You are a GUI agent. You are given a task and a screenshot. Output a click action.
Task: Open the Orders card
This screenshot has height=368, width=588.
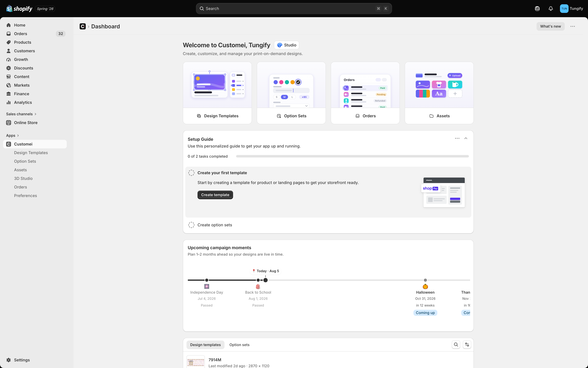click(x=365, y=93)
